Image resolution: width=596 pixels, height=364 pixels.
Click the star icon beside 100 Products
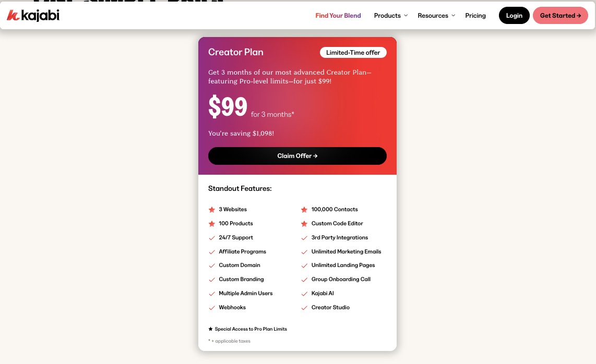(212, 224)
